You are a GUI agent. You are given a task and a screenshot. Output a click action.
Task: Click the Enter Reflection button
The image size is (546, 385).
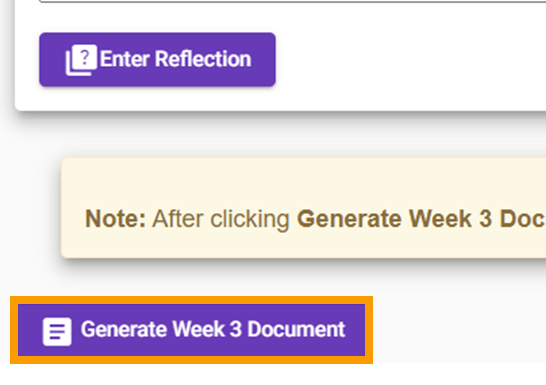tap(157, 60)
